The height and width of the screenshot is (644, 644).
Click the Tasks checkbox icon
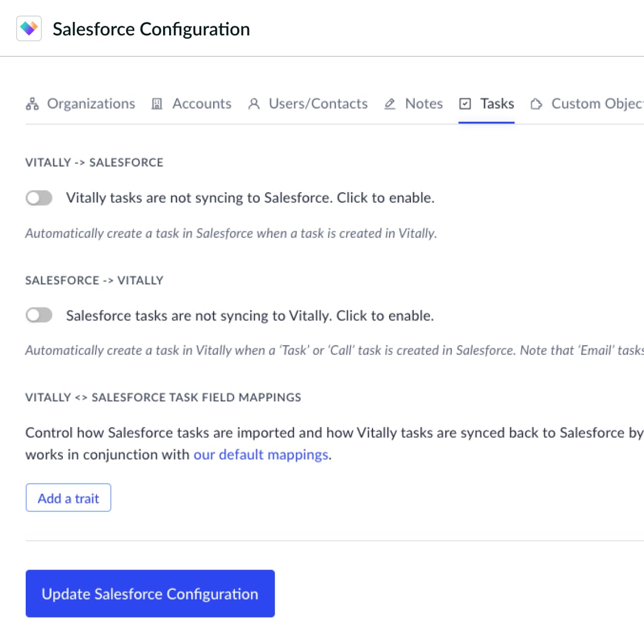click(x=465, y=104)
